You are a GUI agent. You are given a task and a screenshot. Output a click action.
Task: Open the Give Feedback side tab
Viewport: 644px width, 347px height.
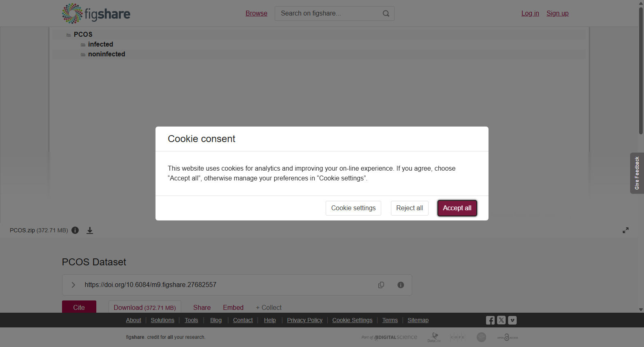tap(637, 173)
